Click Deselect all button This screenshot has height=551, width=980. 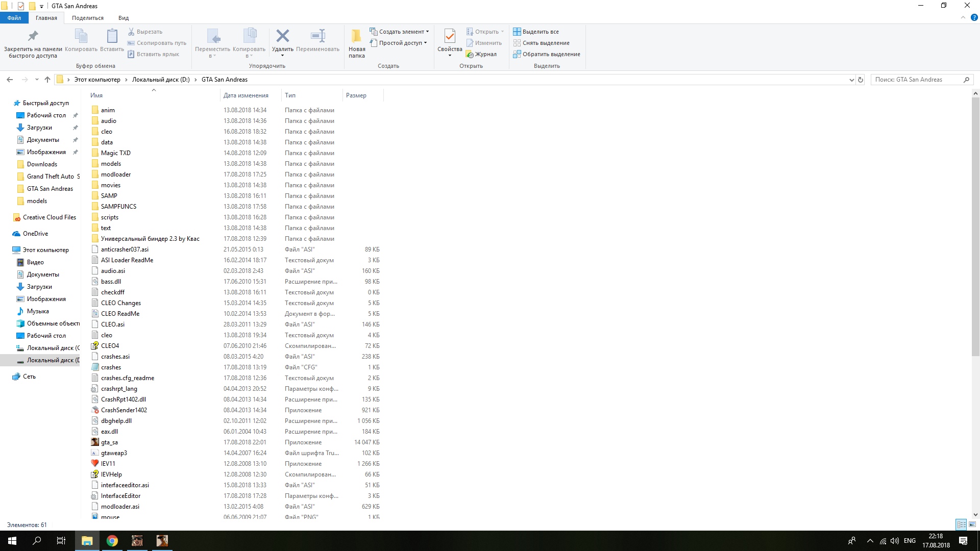(x=542, y=43)
